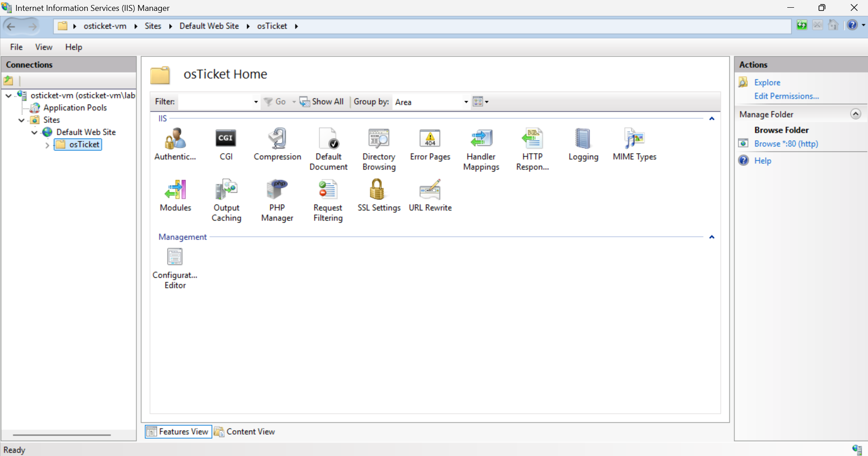Expand the osTicket folder node
The height and width of the screenshot is (456, 868).
(47, 145)
